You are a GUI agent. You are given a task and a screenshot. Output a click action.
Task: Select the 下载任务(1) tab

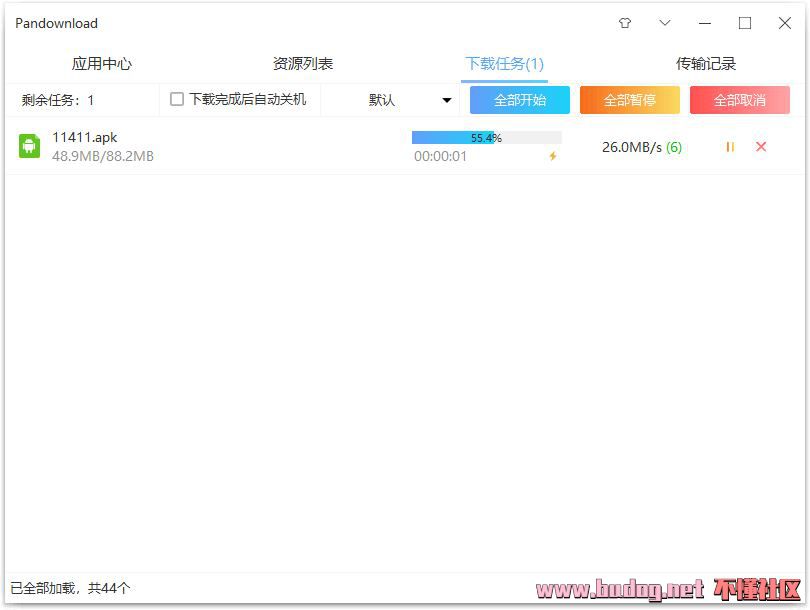[x=504, y=64]
